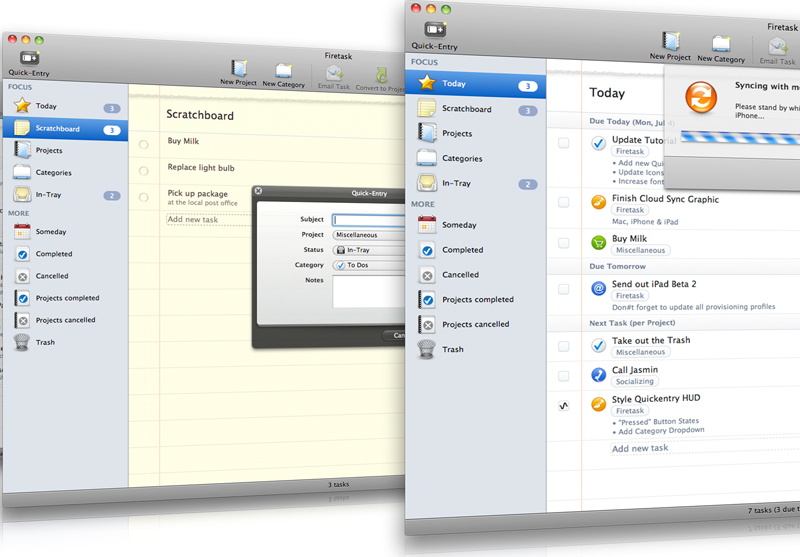Image resolution: width=800 pixels, height=557 pixels.
Task: Open Project dropdown in Quick-Entry dialog
Action: (x=369, y=235)
